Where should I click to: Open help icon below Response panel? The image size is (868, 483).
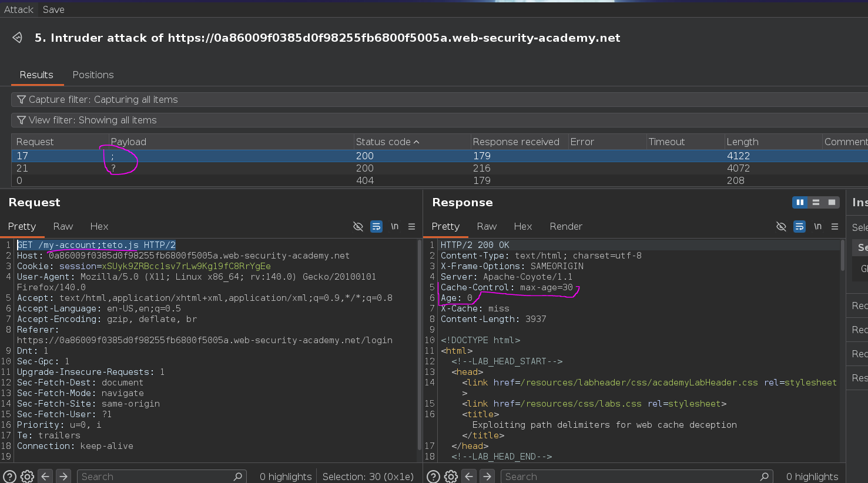pyautogui.click(x=433, y=477)
